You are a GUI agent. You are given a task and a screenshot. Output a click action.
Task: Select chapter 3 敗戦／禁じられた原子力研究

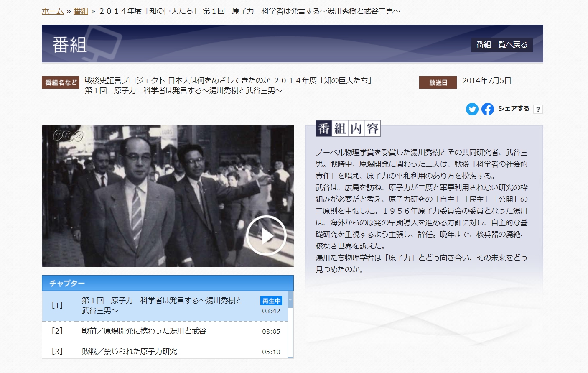click(165, 351)
